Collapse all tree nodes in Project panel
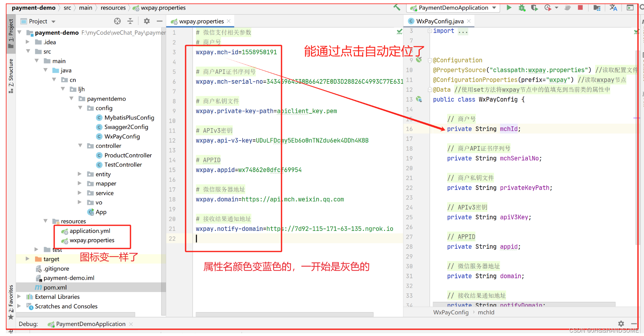The width and height of the screenshot is (644, 336). pos(130,21)
